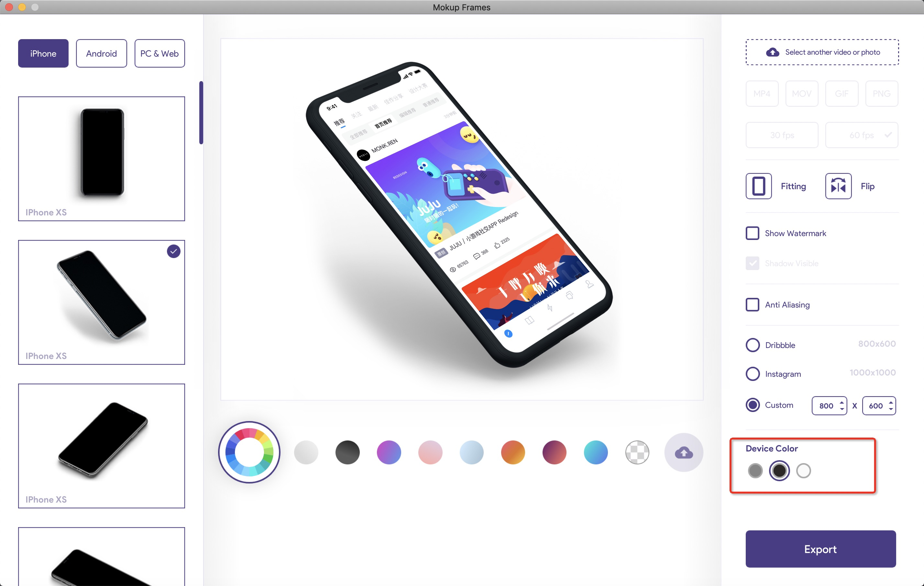Pick the cyan blue background swatch

click(596, 452)
